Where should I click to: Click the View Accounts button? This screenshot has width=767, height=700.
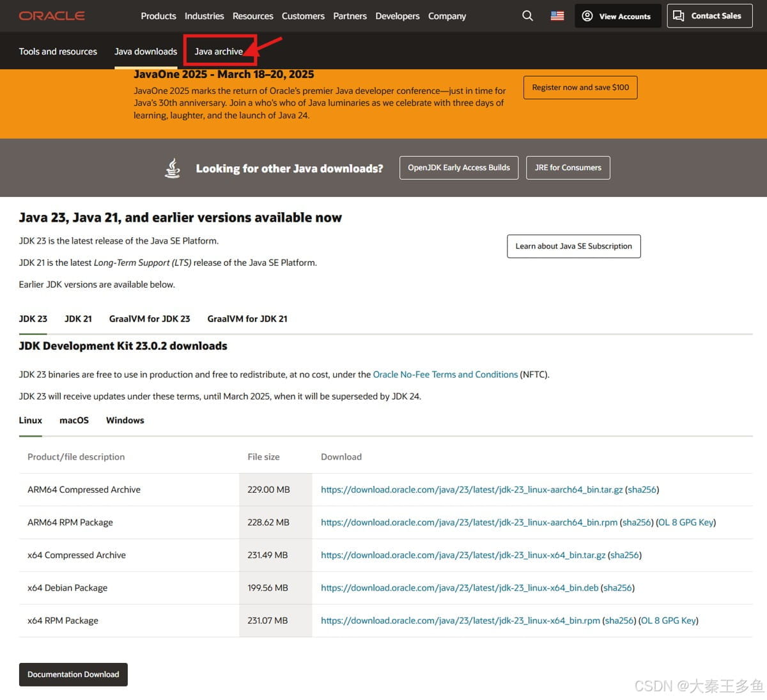pos(617,16)
